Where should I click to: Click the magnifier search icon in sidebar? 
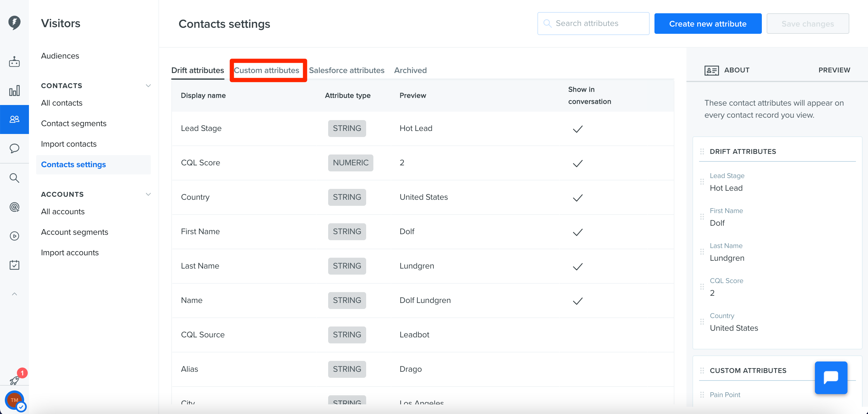tap(14, 178)
